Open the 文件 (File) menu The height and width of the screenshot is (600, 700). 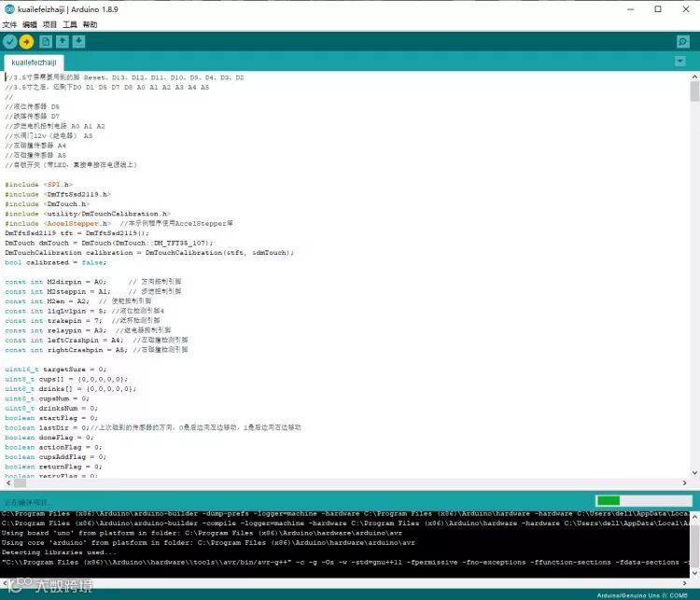click(x=9, y=24)
